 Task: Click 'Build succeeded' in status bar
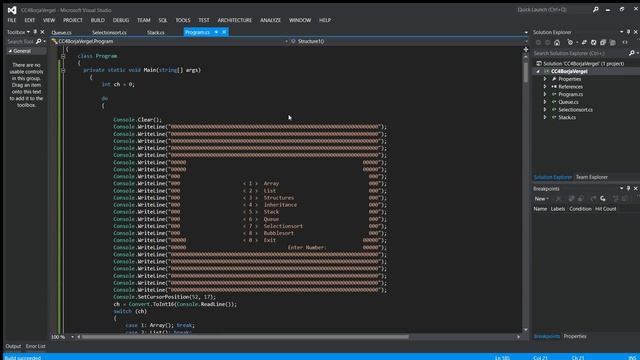[23, 358]
